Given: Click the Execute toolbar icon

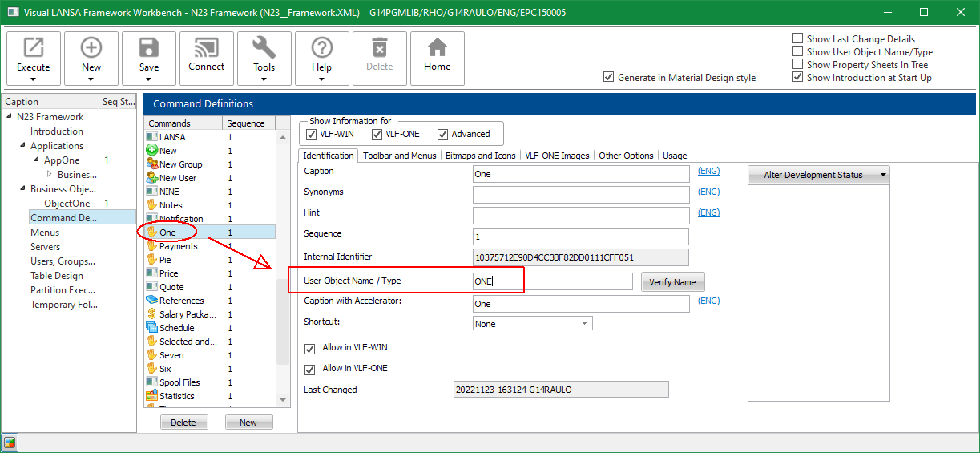Looking at the screenshot, I should (34, 47).
